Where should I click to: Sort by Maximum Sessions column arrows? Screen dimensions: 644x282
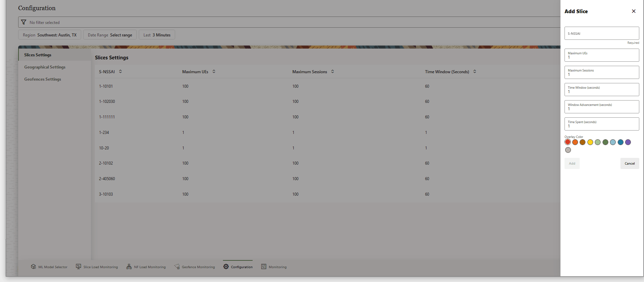[x=332, y=72]
